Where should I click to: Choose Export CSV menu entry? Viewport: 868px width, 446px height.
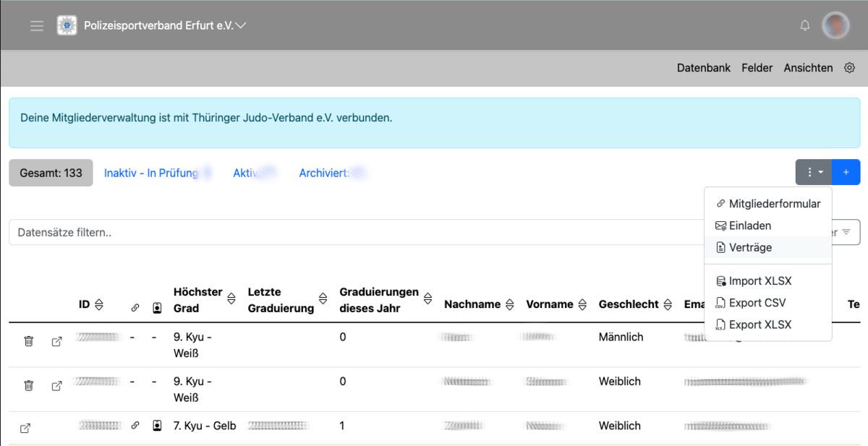(x=757, y=303)
